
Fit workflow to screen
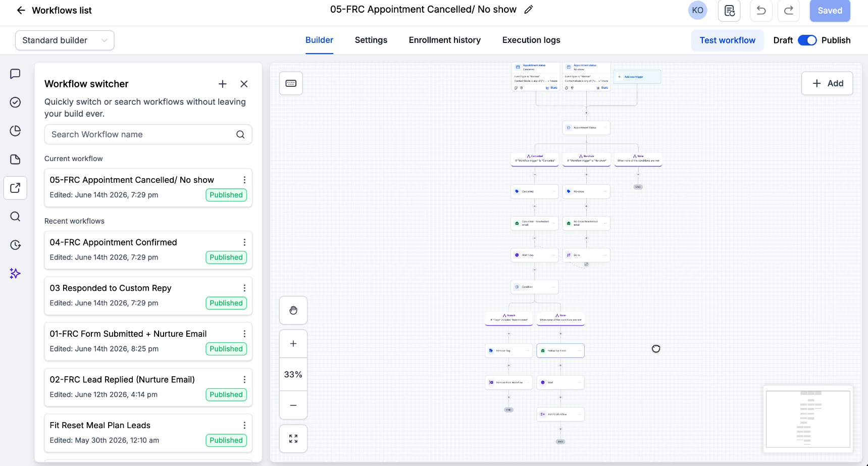pos(293,439)
